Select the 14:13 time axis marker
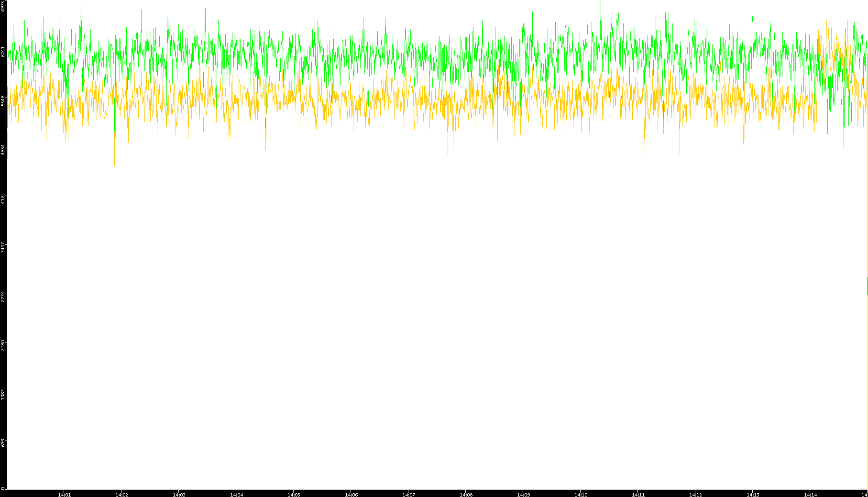Viewport: 868px width, 497px height. click(753, 495)
